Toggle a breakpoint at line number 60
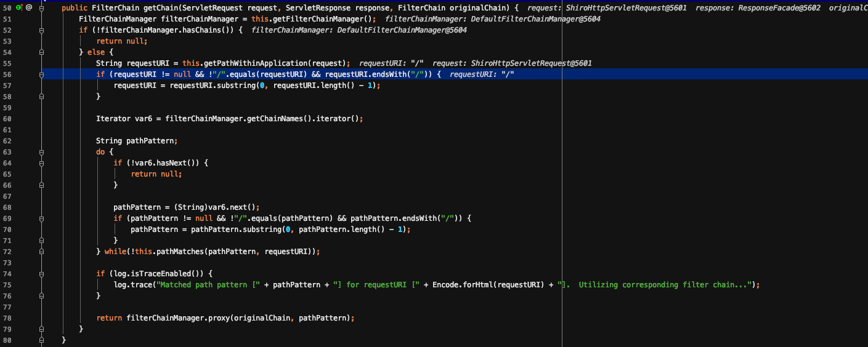This screenshot has height=347, width=868. (x=7, y=119)
